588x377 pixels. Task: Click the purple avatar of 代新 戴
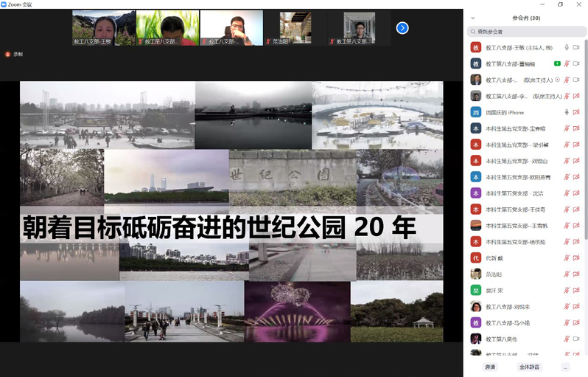476,257
